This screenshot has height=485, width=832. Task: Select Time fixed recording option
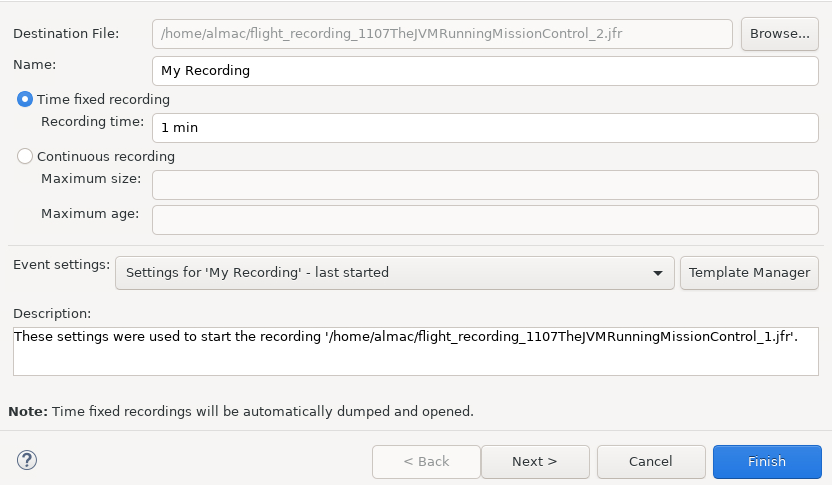point(25,99)
